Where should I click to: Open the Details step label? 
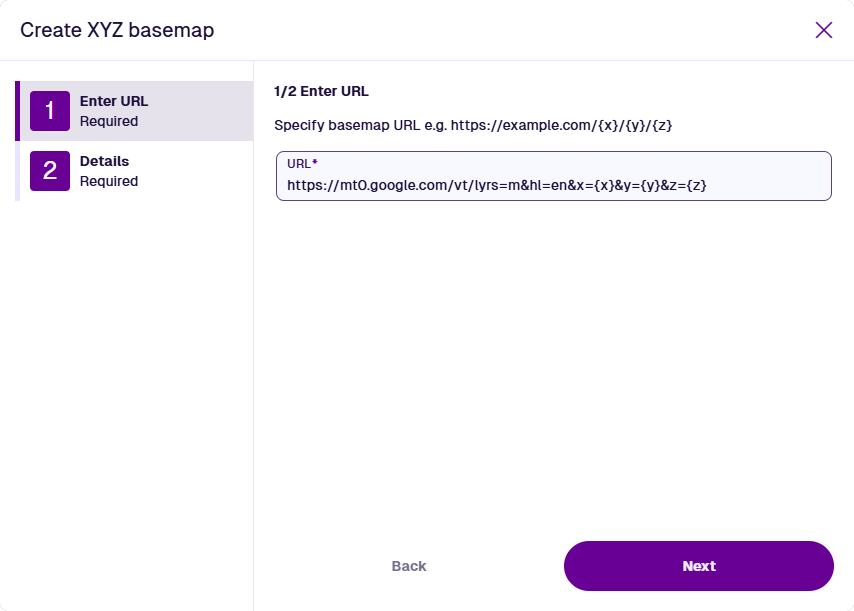(x=104, y=161)
